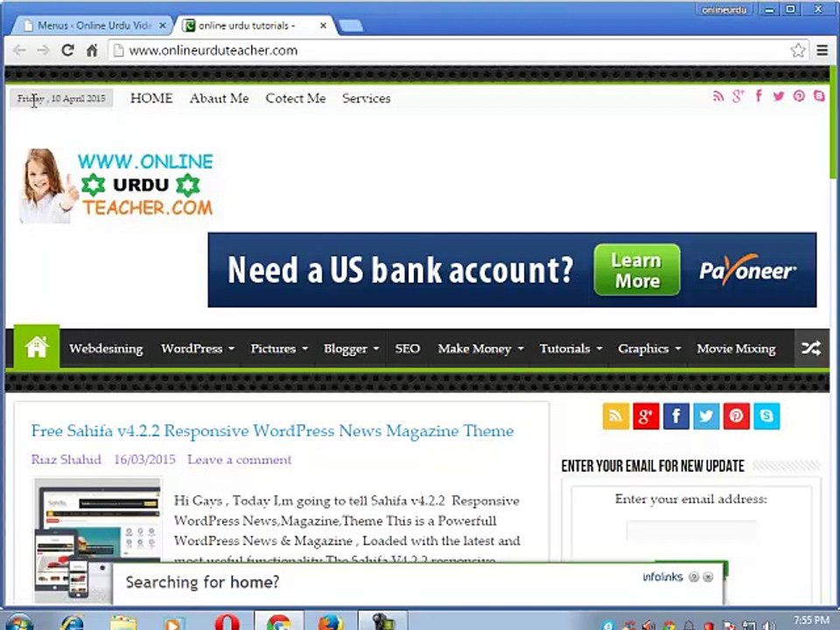This screenshot has height=630, width=840.
Task: Click the address bar URL field
Action: 450,51
